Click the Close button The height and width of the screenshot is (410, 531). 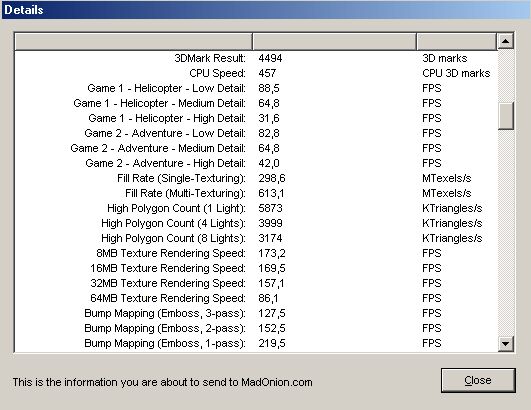pos(478,380)
